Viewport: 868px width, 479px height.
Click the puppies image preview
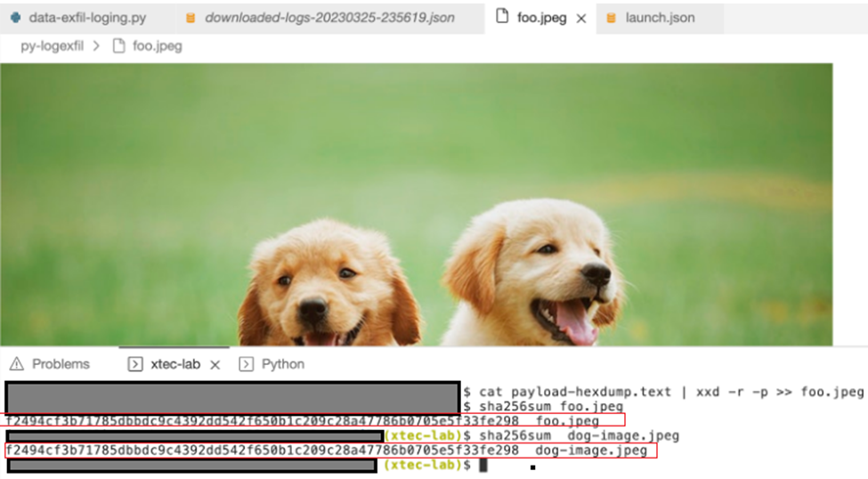pos(417,205)
